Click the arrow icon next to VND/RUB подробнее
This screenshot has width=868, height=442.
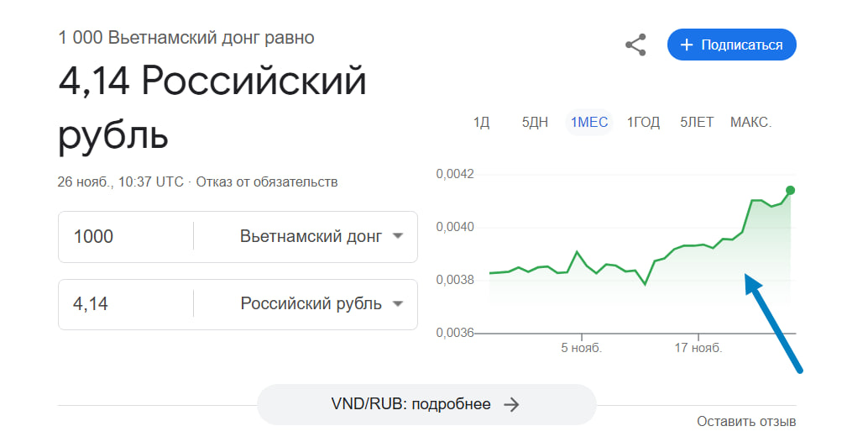pos(511,404)
